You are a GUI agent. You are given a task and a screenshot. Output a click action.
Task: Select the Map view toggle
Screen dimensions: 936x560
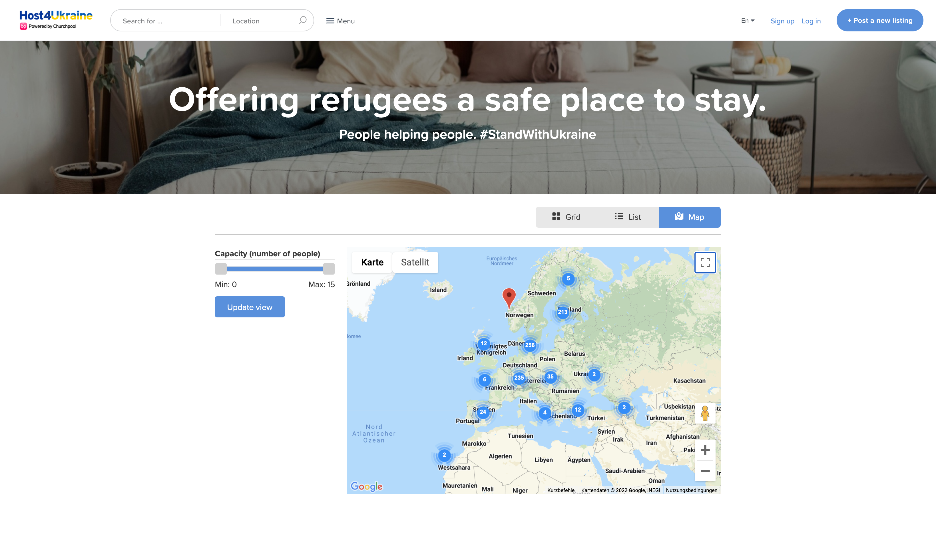click(689, 217)
